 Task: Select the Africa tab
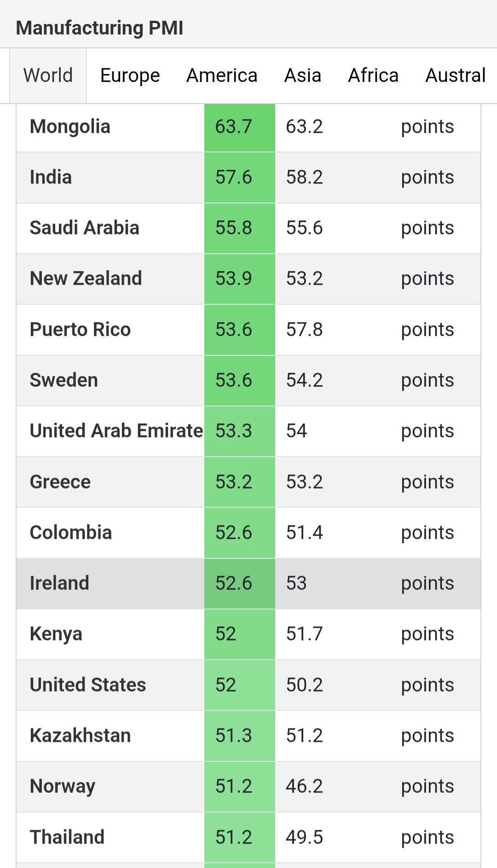click(373, 75)
